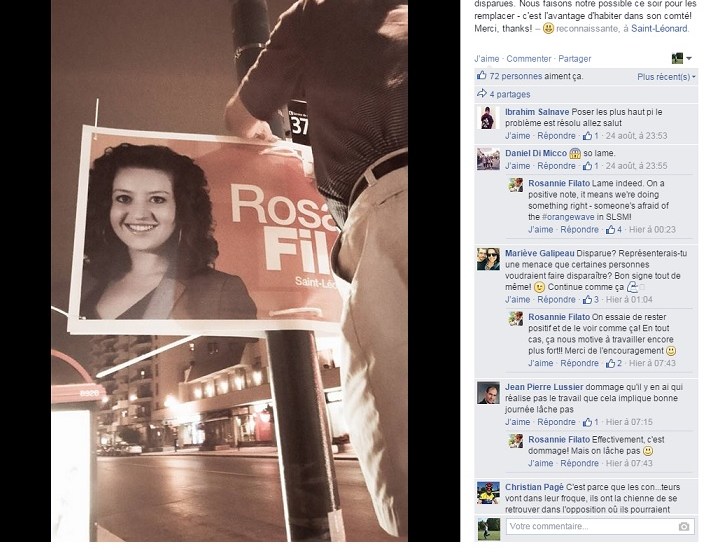Click the campaign poster photo

point(230,271)
